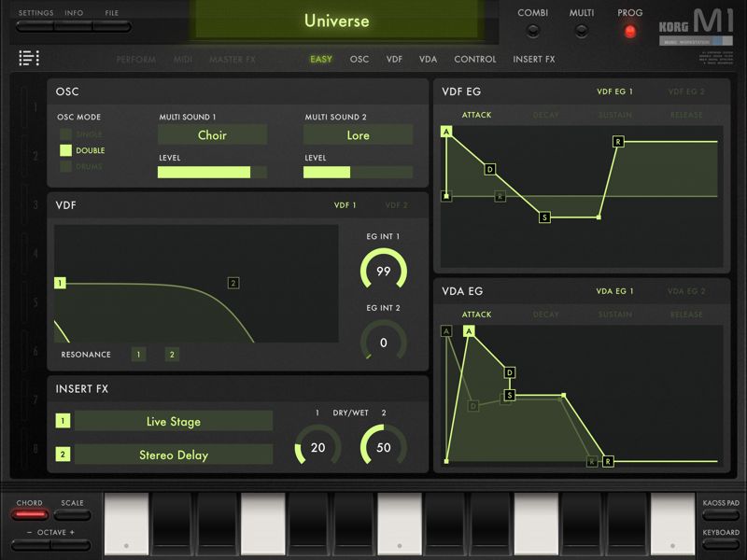The image size is (747, 560).
Task: Select resonance button 2
Action: pos(172,355)
